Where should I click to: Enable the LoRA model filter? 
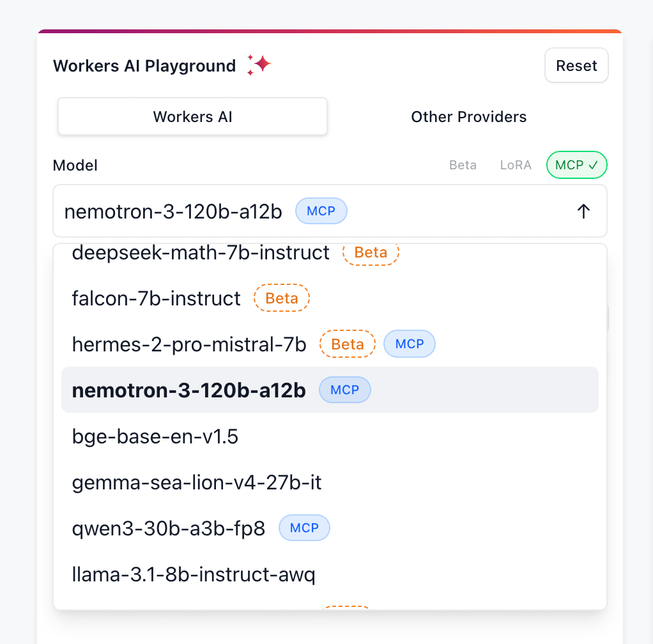point(515,165)
